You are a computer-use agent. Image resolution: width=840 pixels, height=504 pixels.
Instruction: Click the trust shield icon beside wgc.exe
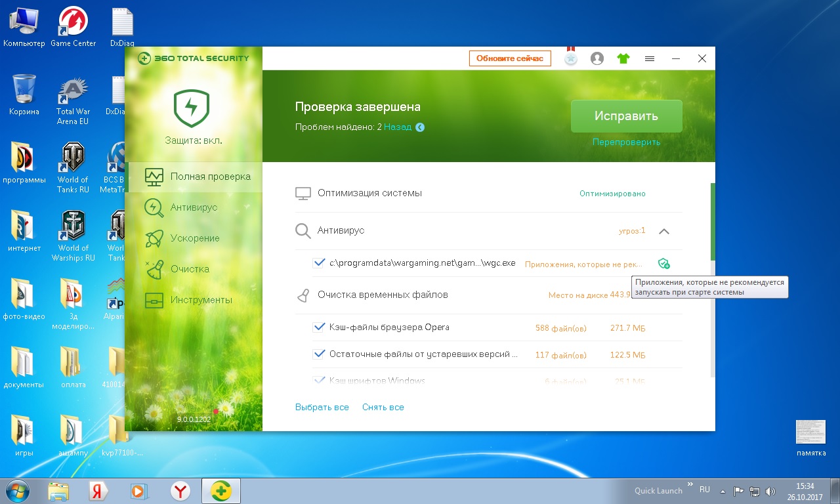664,263
